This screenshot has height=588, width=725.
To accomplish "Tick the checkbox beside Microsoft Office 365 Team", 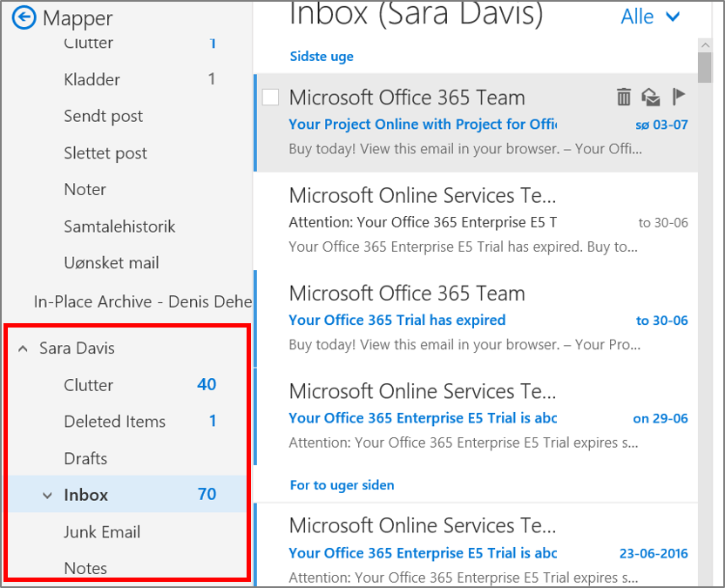I will click(270, 98).
